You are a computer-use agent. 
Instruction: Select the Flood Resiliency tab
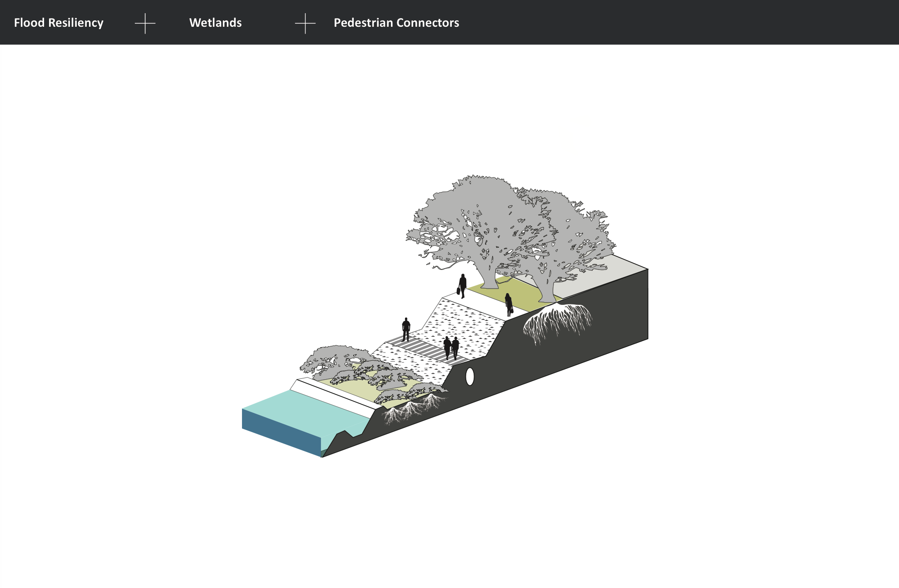[x=59, y=23]
